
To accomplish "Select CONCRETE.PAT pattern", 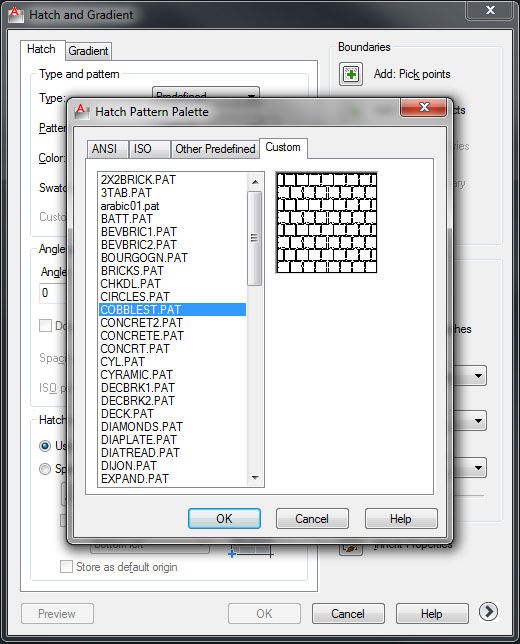I will coord(173,336).
